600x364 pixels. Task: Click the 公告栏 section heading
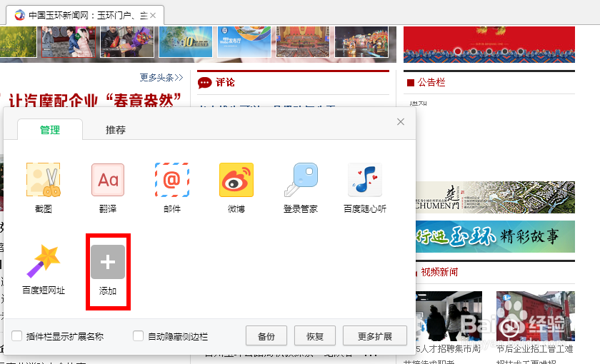[x=431, y=82]
